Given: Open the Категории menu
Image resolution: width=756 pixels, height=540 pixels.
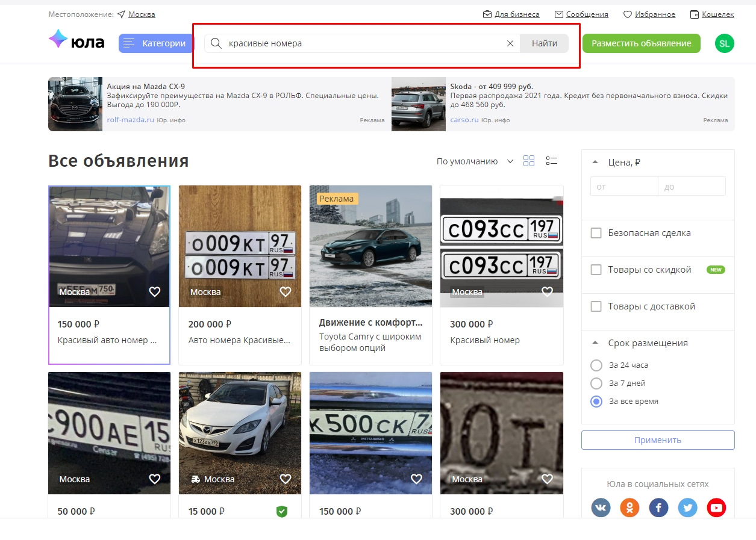Looking at the screenshot, I should [156, 43].
